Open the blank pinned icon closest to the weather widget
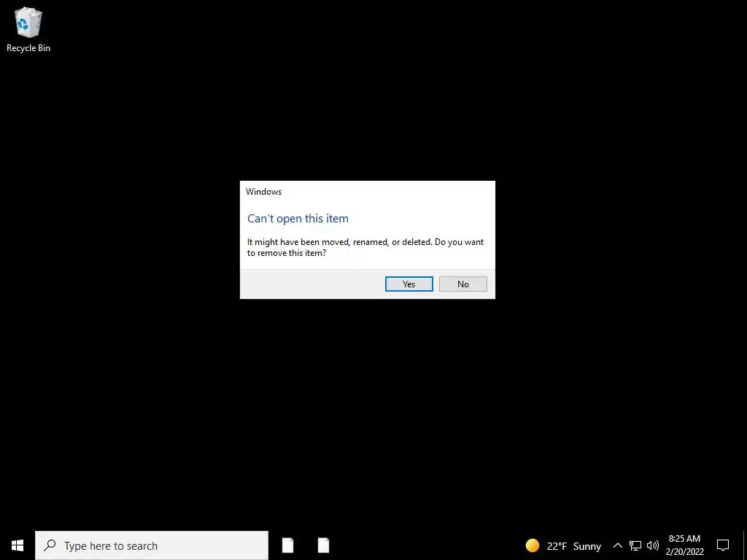This screenshot has height=560, width=747. [323, 545]
